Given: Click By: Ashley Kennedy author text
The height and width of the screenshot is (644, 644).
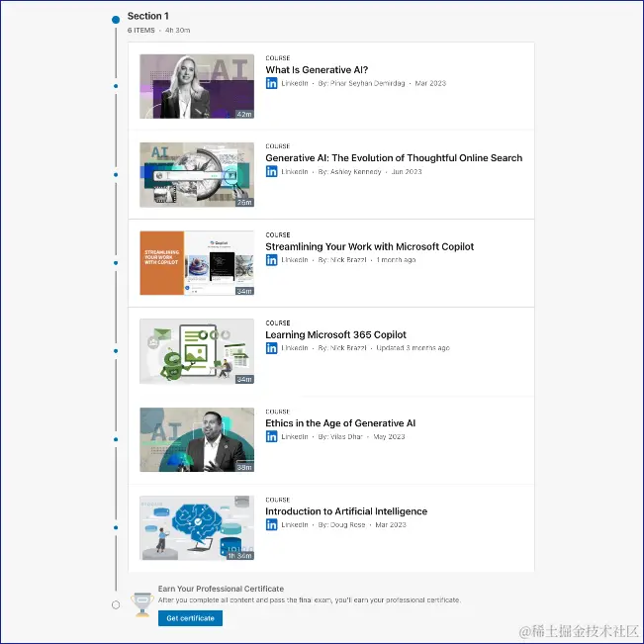Looking at the screenshot, I should tap(349, 172).
